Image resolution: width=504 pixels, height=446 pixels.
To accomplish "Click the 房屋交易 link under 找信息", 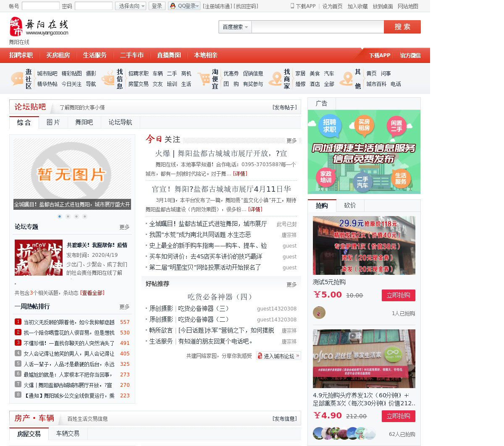I will [x=139, y=84].
